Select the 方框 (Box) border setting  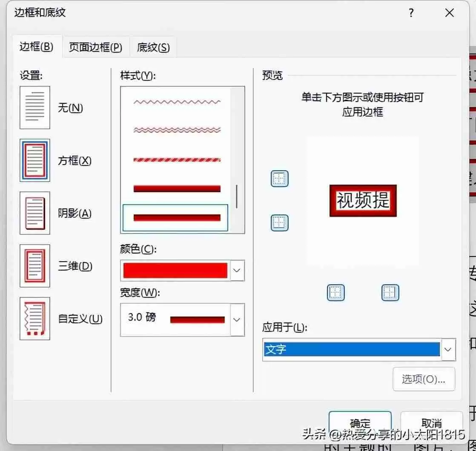(35, 160)
